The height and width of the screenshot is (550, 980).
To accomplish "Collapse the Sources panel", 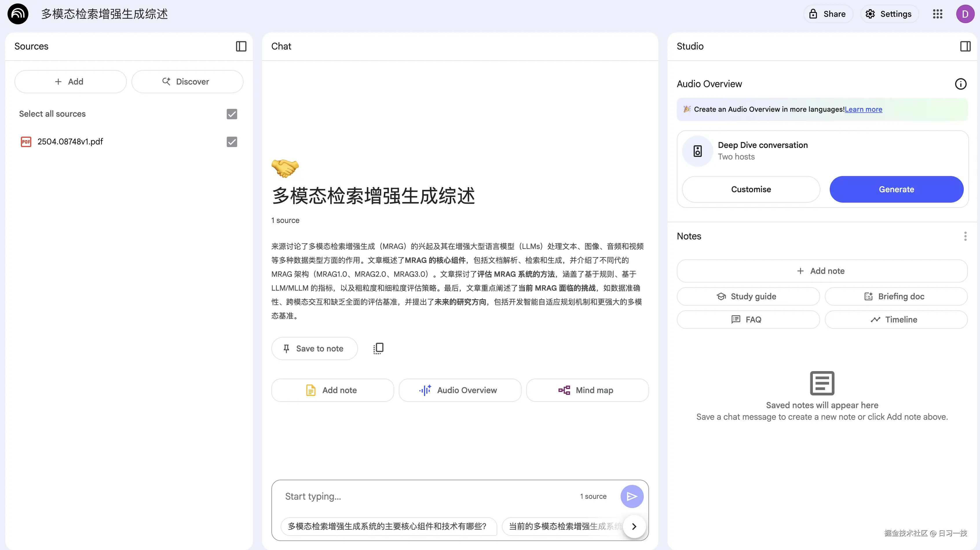I will tap(241, 46).
